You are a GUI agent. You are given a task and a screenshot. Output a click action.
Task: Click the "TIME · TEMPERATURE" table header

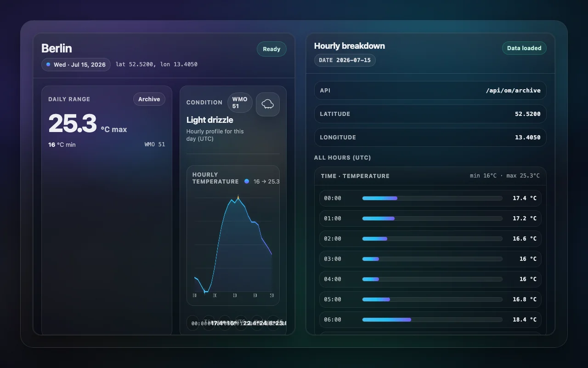[355, 176]
